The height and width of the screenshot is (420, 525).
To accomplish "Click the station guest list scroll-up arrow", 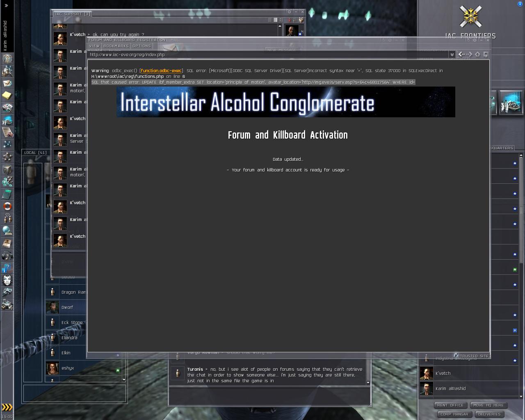I will click(x=521, y=155).
